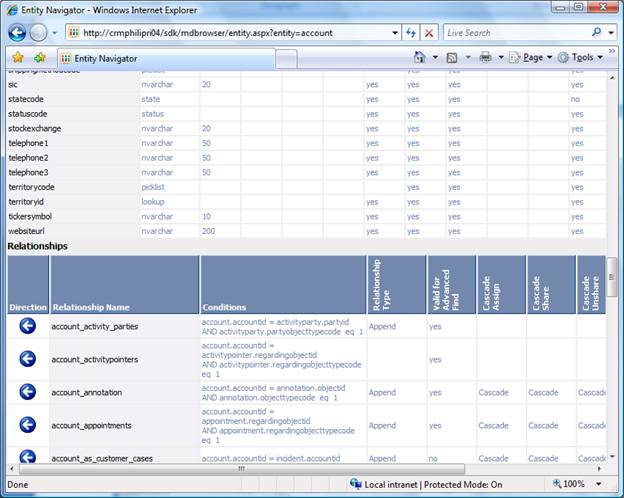Click inside the Live Search box

click(515, 32)
